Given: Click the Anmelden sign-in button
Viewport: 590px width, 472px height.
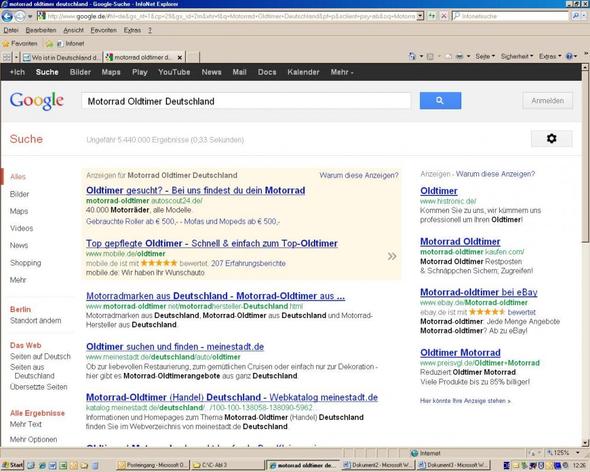Looking at the screenshot, I should pyautogui.click(x=547, y=101).
